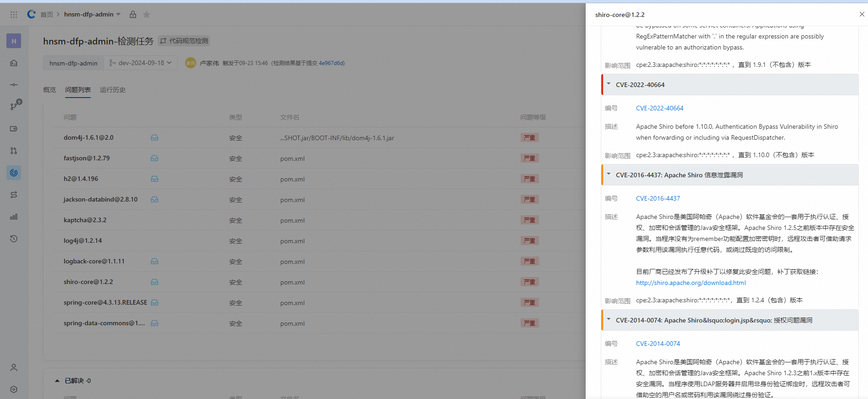Click the inbox icon beside logback-core@1.1.11
This screenshot has height=399, width=868.
pos(154,261)
